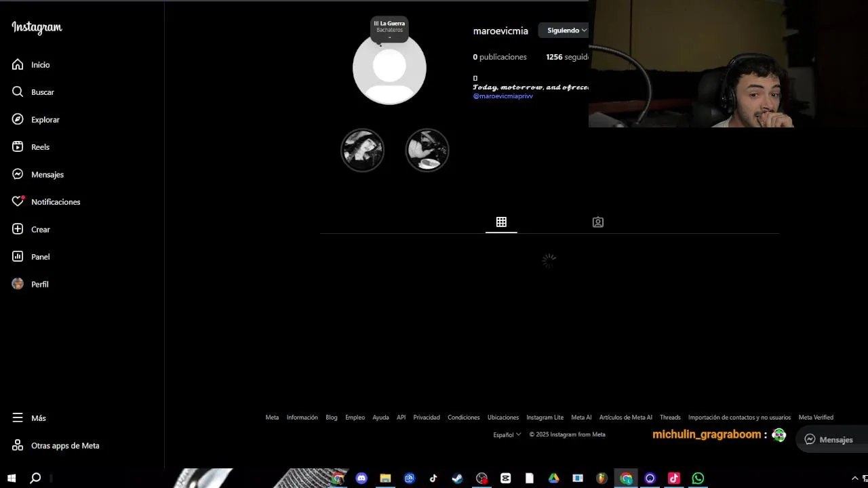The width and height of the screenshot is (868, 488).
Task: Open the Meta Verified footer link
Action: point(816,418)
